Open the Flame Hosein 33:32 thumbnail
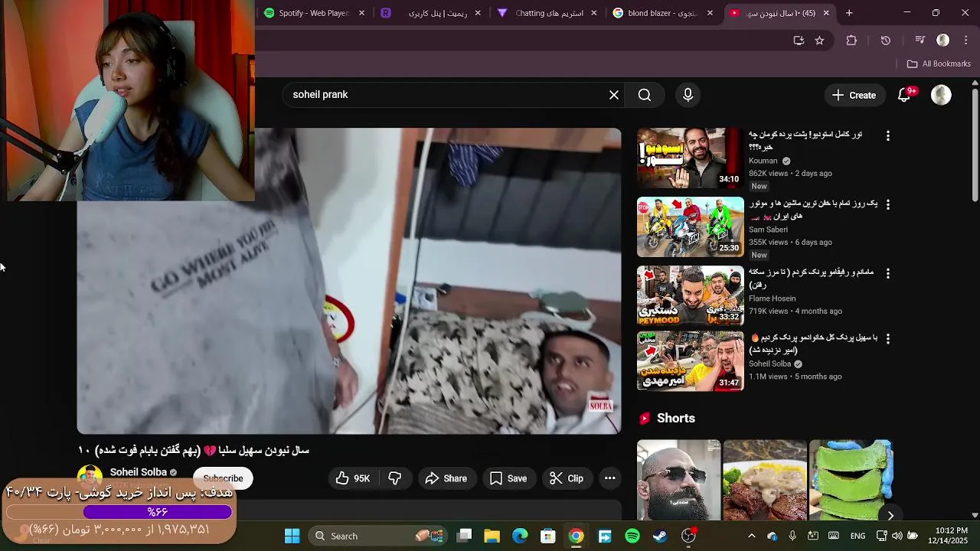 coord(690,295)
